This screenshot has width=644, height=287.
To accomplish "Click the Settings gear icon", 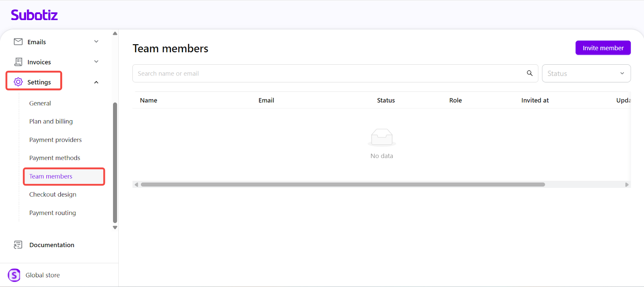I will click(18, 82).
